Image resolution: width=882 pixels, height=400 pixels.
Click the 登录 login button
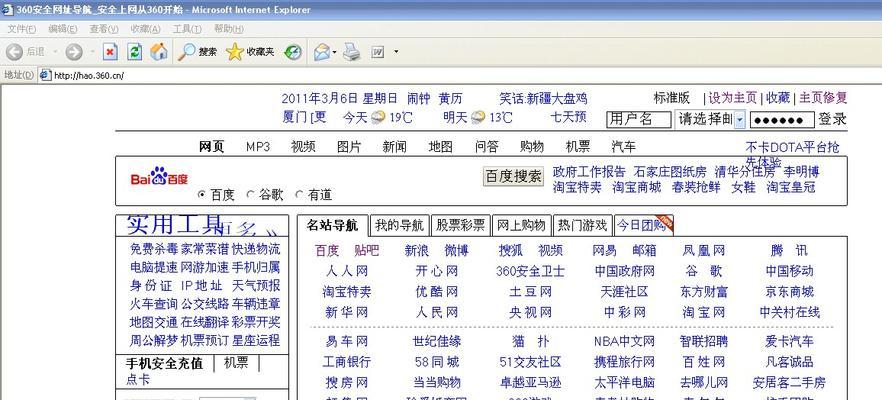(x=832, y=119)
